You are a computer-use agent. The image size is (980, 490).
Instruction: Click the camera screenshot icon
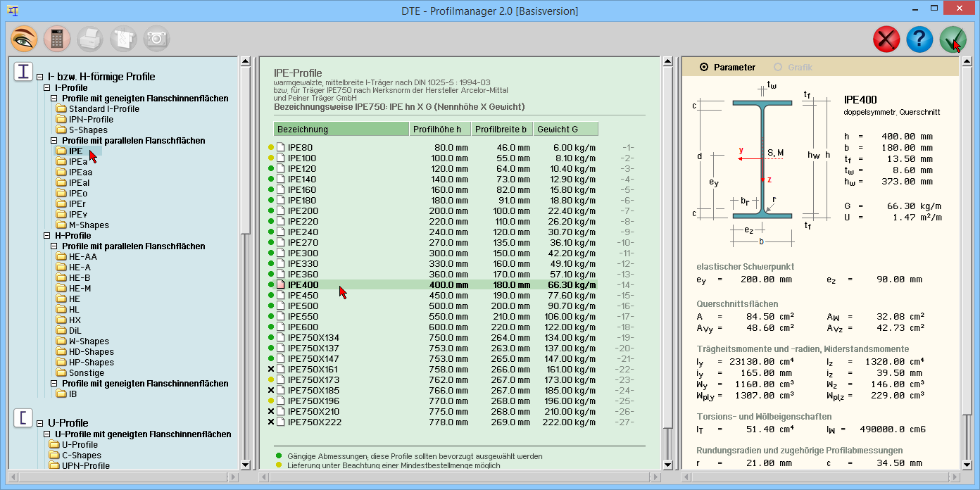point(156,39)
